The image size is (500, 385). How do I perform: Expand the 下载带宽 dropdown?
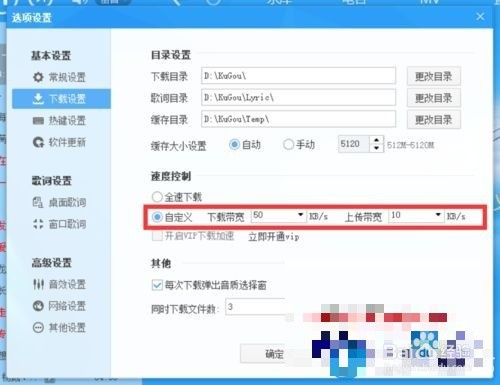(x=300, y=215)
